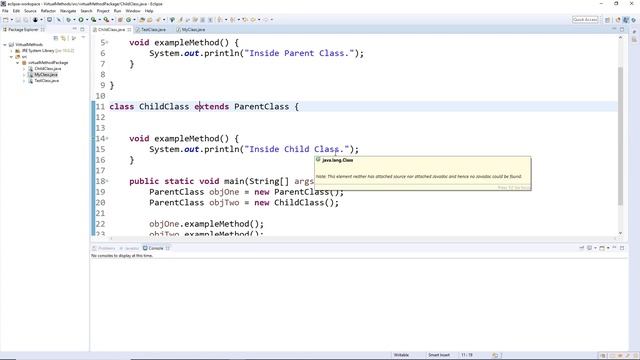Viewport: 640px width, 360px height.
Task: Select the Package Explorer view tab
Action: [x=23, y=30]
